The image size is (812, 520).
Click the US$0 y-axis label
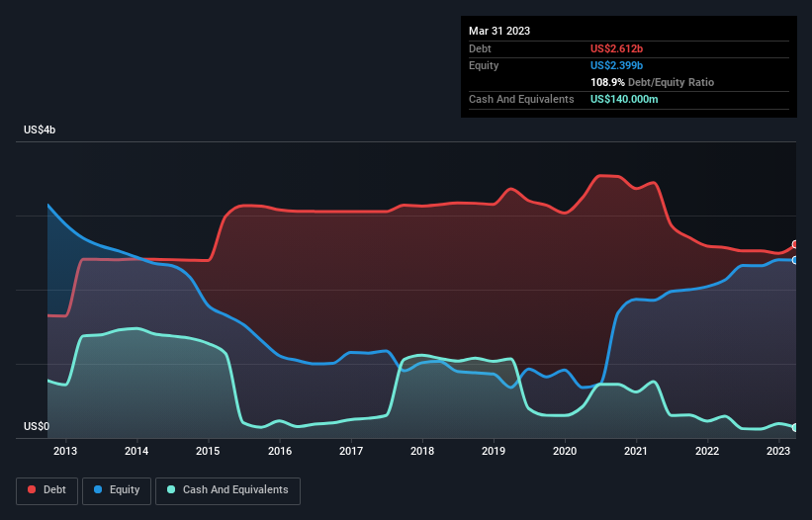point(37,426)
